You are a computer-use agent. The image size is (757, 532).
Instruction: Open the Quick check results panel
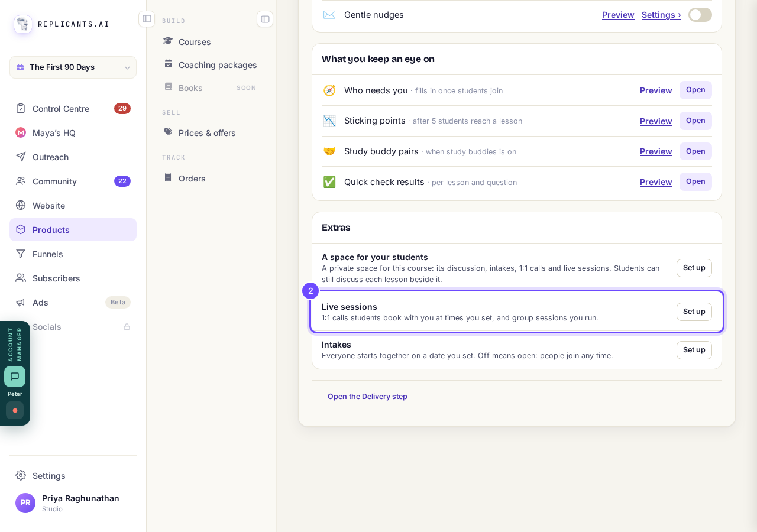point(695,181)
